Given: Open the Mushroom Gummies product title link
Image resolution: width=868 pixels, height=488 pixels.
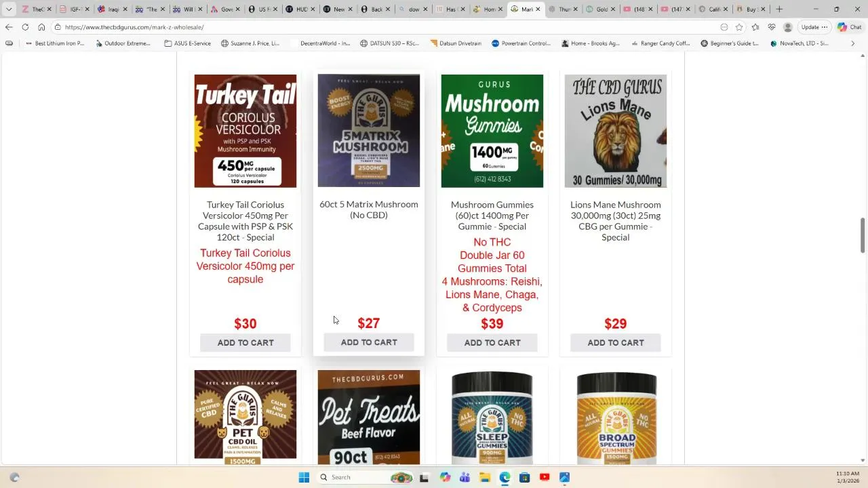Looking at the screenshot, I should pos(492,216).
